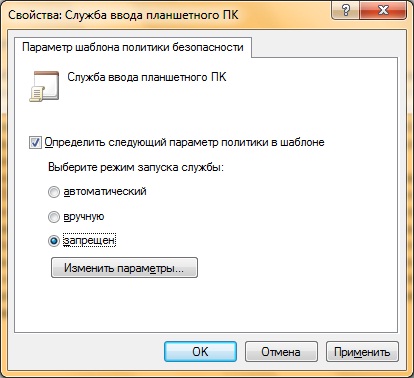Apply changes with Применить button

click(362, 352)
